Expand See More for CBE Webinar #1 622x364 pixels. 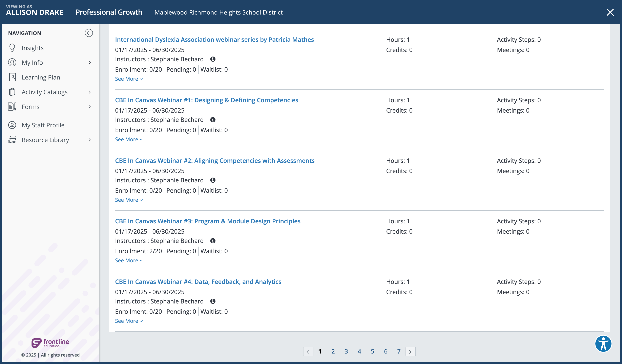coord(129,139)
